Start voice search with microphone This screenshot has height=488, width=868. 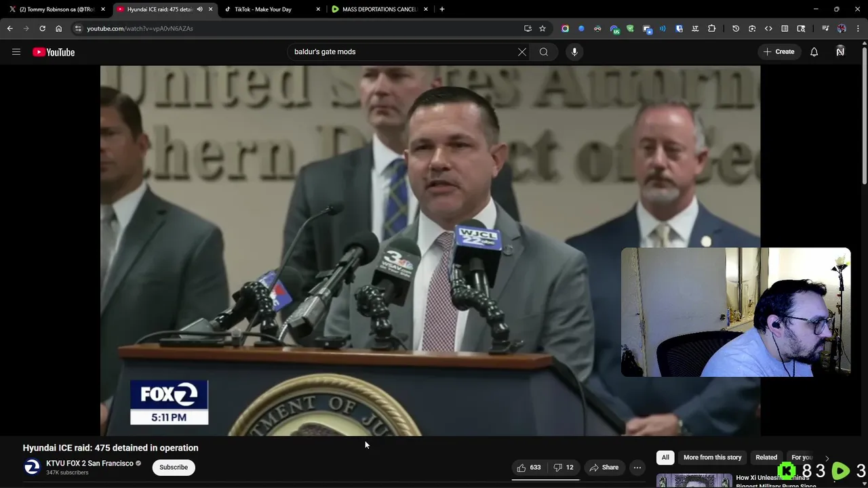(574, 52)
